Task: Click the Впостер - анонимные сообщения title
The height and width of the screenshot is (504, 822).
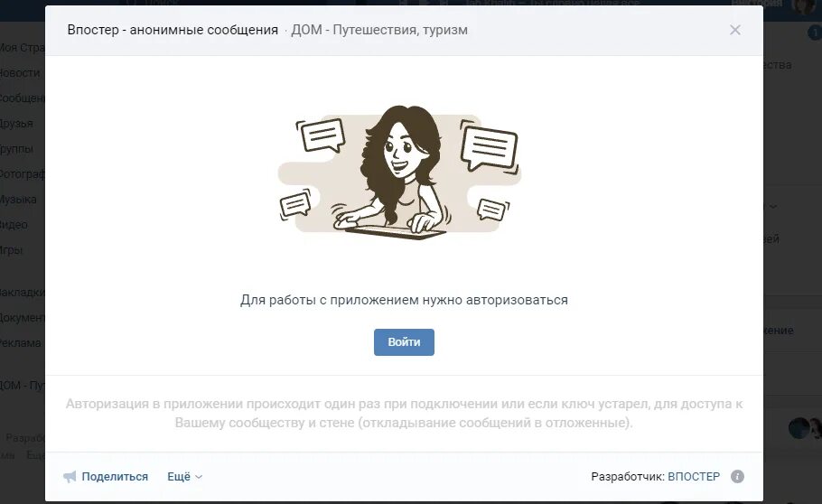Action: [173, 30]
